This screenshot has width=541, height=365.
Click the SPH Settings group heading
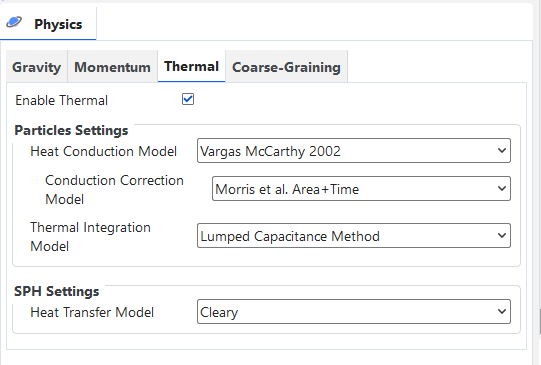click(x=57, y=292)
